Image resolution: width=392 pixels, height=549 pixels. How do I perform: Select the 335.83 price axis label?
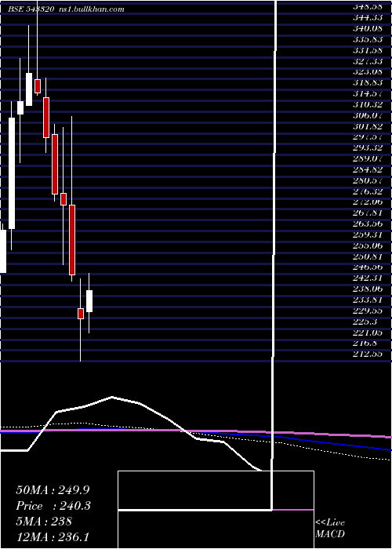tap(368, 38)
